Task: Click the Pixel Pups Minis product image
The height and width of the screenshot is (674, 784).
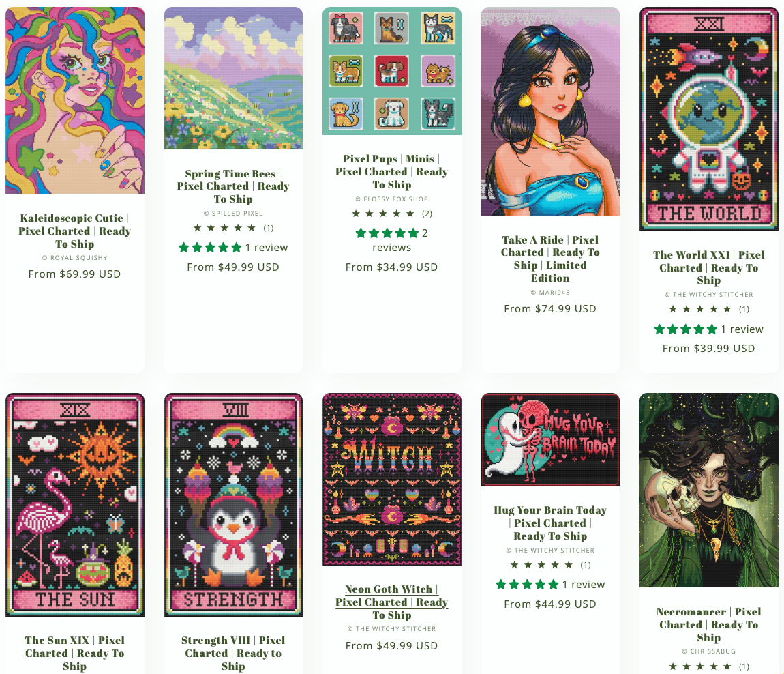Action: pos(392,71)
